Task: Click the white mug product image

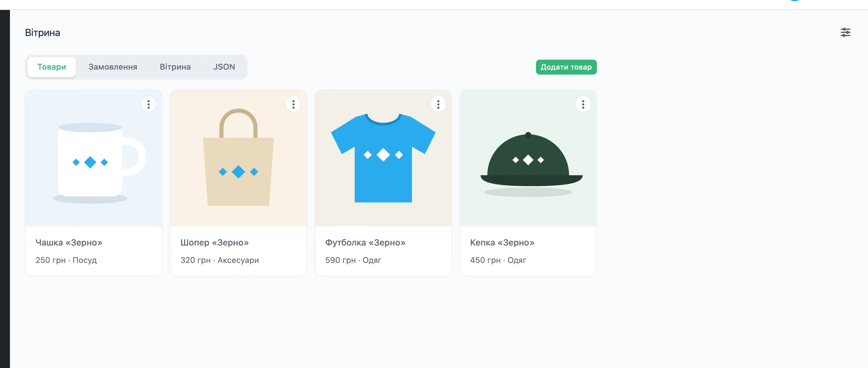Action: click(x=94, y=158)
